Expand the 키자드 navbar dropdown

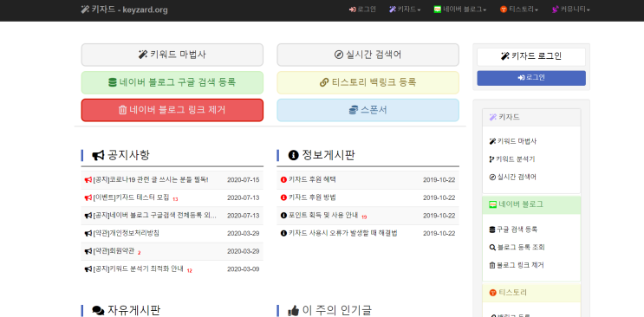tap(405, 10)
